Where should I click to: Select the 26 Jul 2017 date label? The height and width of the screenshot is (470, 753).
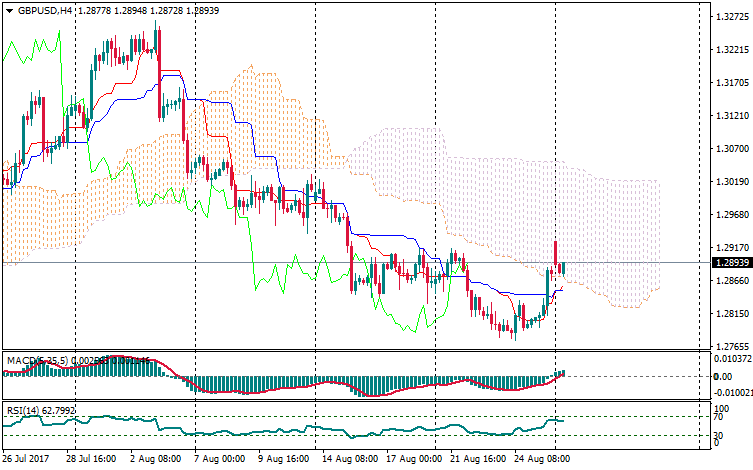click(x=28, y=457)
